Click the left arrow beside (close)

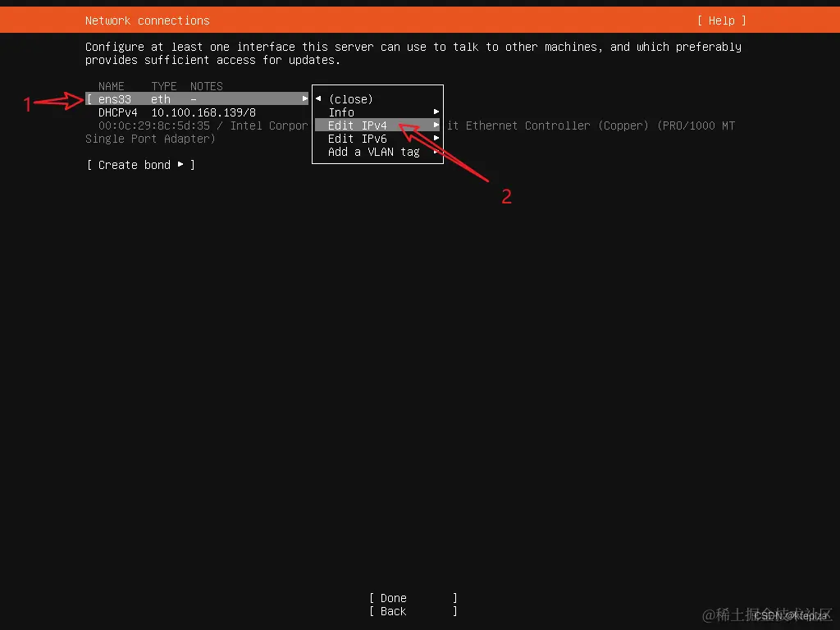(x=318, y=98)
